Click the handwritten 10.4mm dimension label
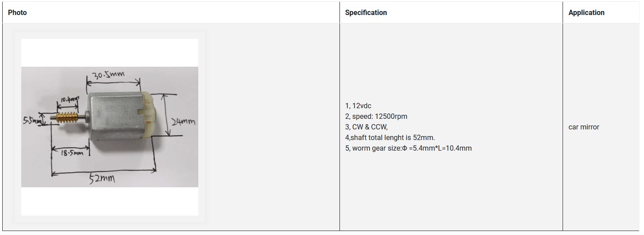644x235 pixels. [x=69, y=100]
